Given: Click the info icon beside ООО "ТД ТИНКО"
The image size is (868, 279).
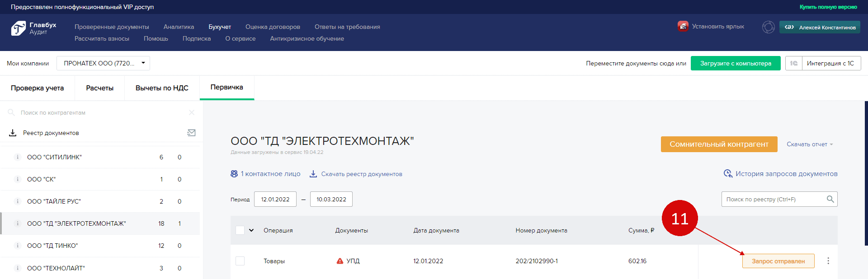Looking at the screenshot, I should point(18,246).
